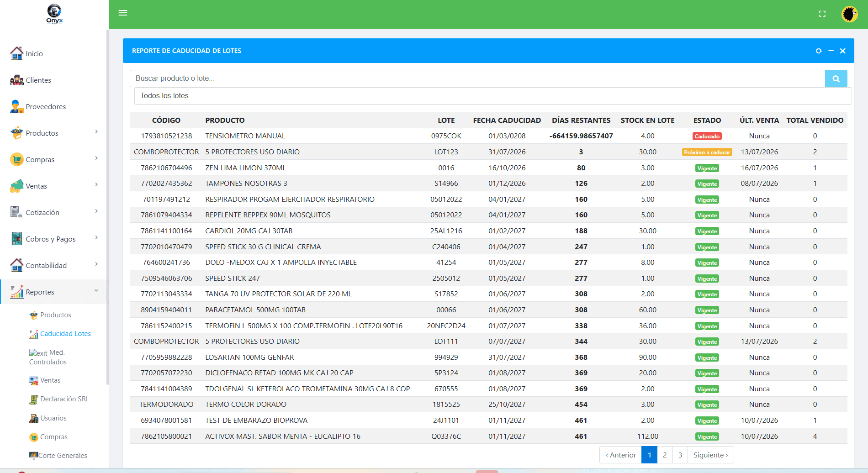The width and height of the screenshot is (868, 473).
Task: Click the Siguiente pagination button
Action: coord(711,455)
